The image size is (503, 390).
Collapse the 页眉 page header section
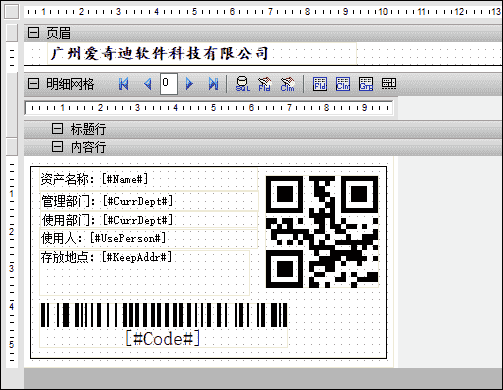point(33,32)
